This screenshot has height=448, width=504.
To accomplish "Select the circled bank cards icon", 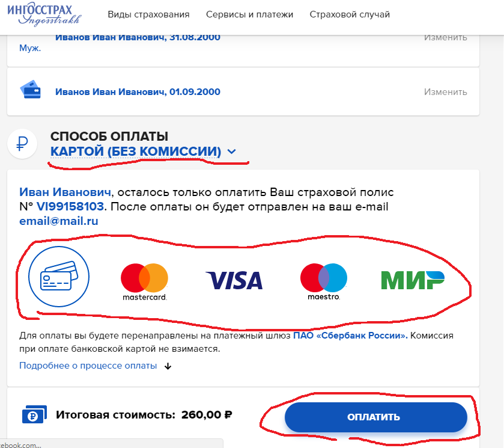I will pyautogui.click(x=59, y=277).
